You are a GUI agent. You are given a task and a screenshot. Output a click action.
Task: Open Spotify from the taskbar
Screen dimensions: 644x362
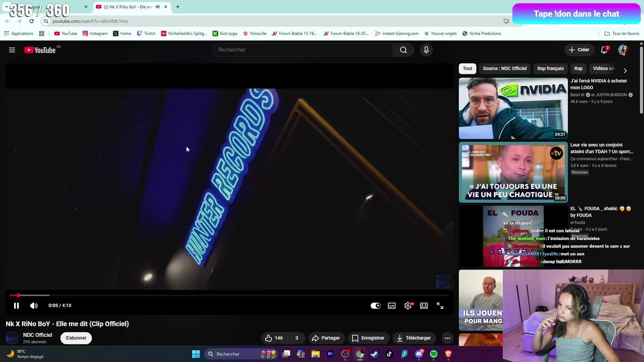click(434, 354)
